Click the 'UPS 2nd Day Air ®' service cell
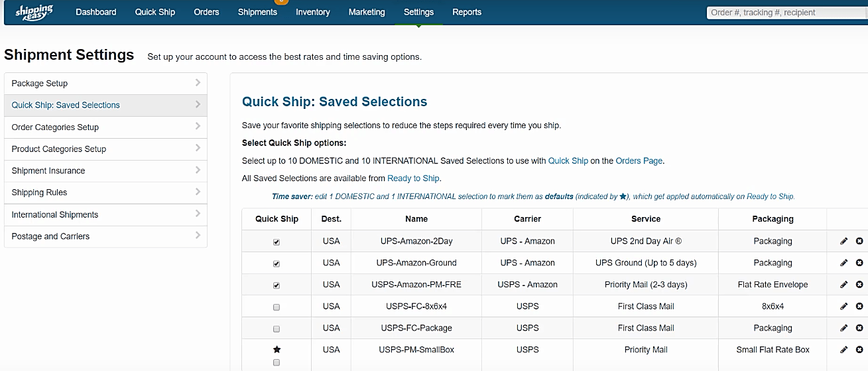The height and width of the screenshot is (371, 868). click(646, 241)
